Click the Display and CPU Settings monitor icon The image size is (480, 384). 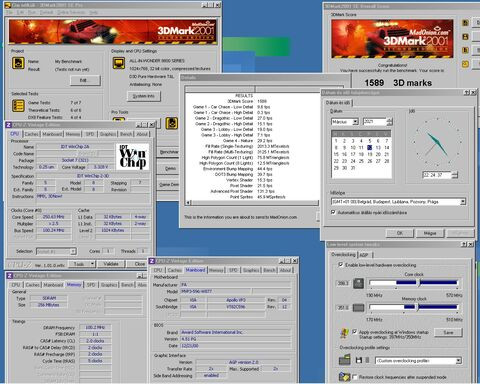point(119,63)
